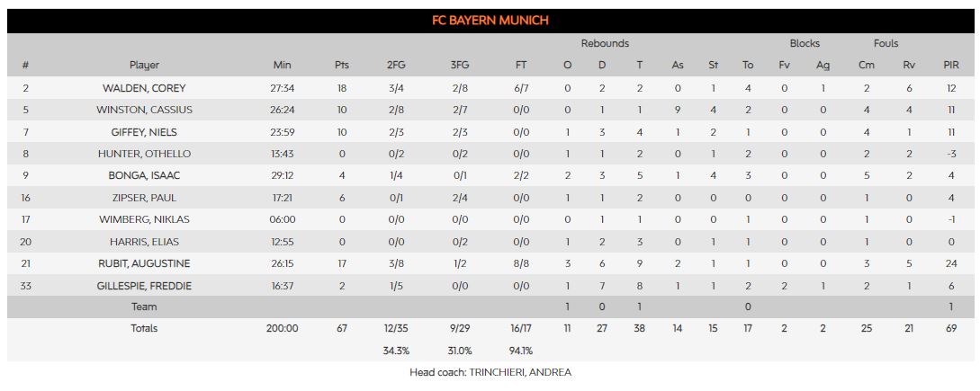Click the Rebounds group header
This screenshot has width=980, height=391.
pos(605,43)
